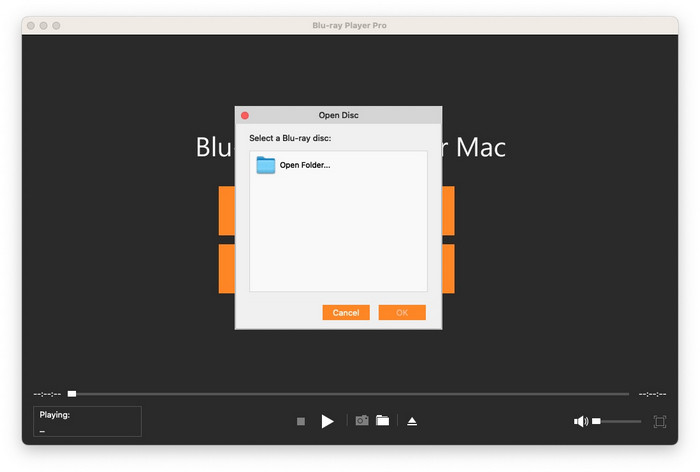Click the Stop playback square icon
Viewport: 700px width, 472px height.
[x=300, y=422]
